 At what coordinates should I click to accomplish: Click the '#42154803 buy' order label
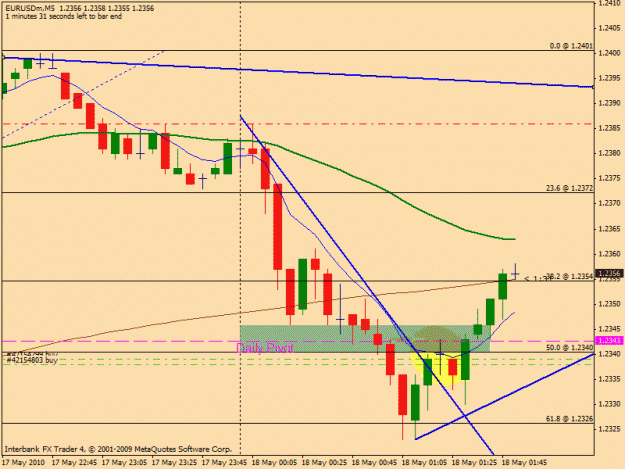coord(32,360)
